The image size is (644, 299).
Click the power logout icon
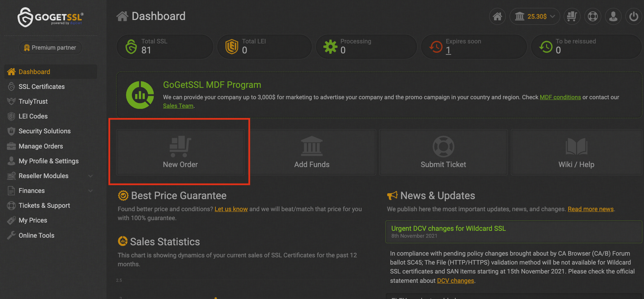pos(634,16)
